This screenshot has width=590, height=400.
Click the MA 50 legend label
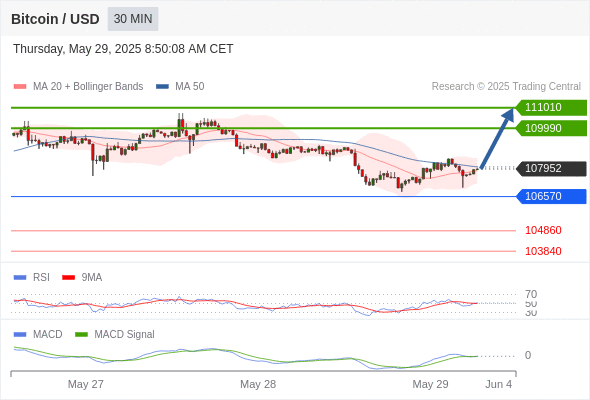190,87
